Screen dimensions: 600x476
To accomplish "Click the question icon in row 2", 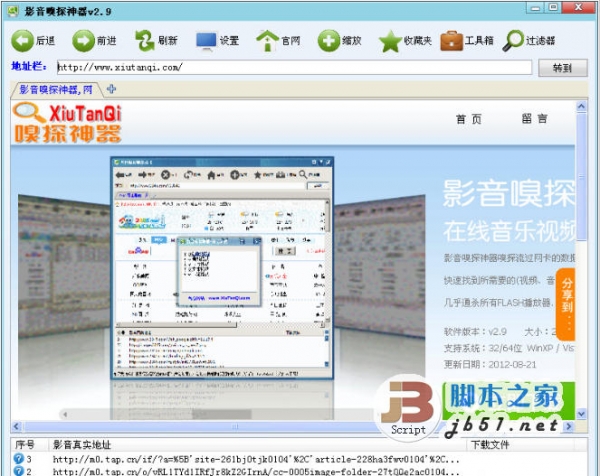I will point(18,471).
